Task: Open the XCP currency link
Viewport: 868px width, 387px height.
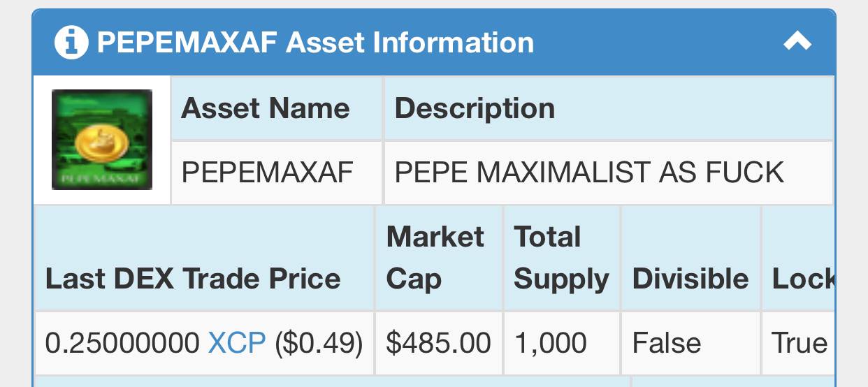Action: [x=237, y=343]
